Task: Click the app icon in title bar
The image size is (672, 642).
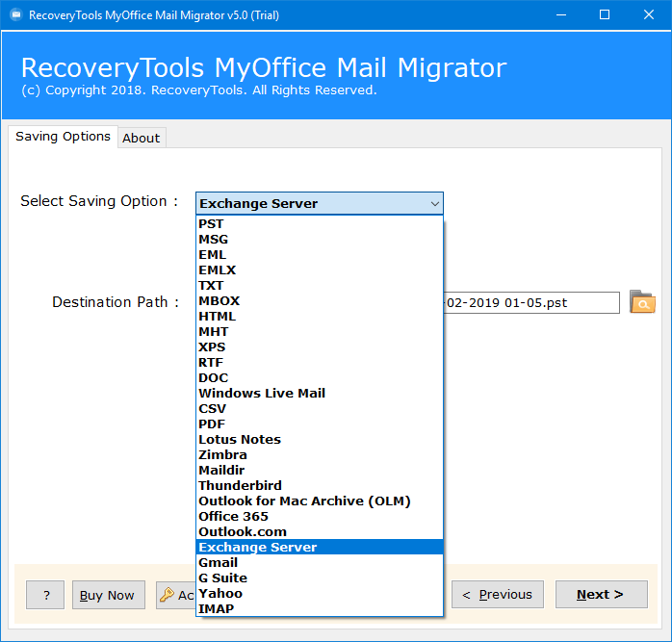Action: click(13, 15)
